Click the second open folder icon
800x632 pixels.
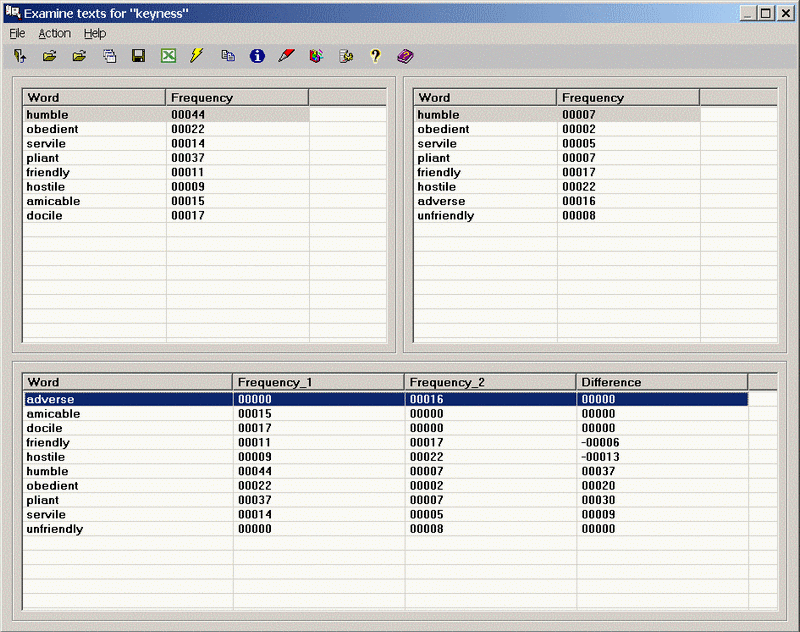(79, 56)
